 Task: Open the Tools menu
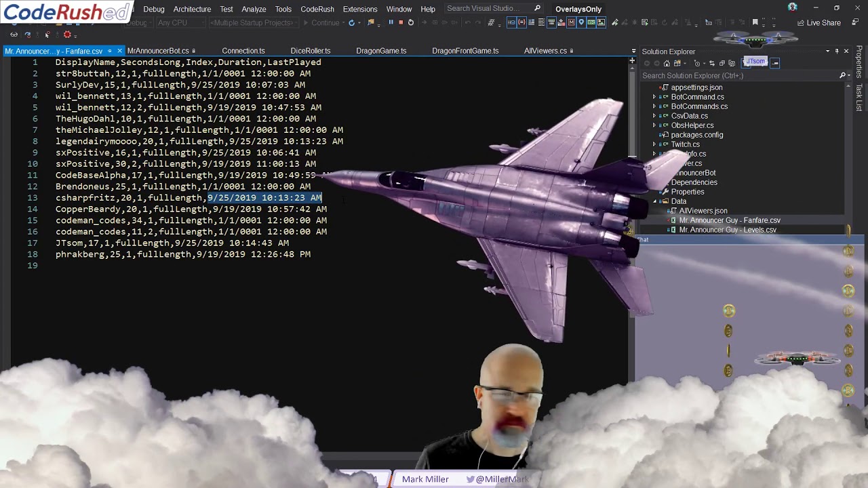pyautogui.click(x=283, y=9)
